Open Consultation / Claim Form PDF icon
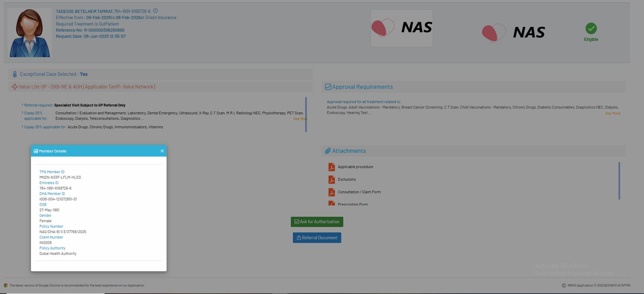The width and height of the screenshot is (644, 294). (x=331, y=192)
